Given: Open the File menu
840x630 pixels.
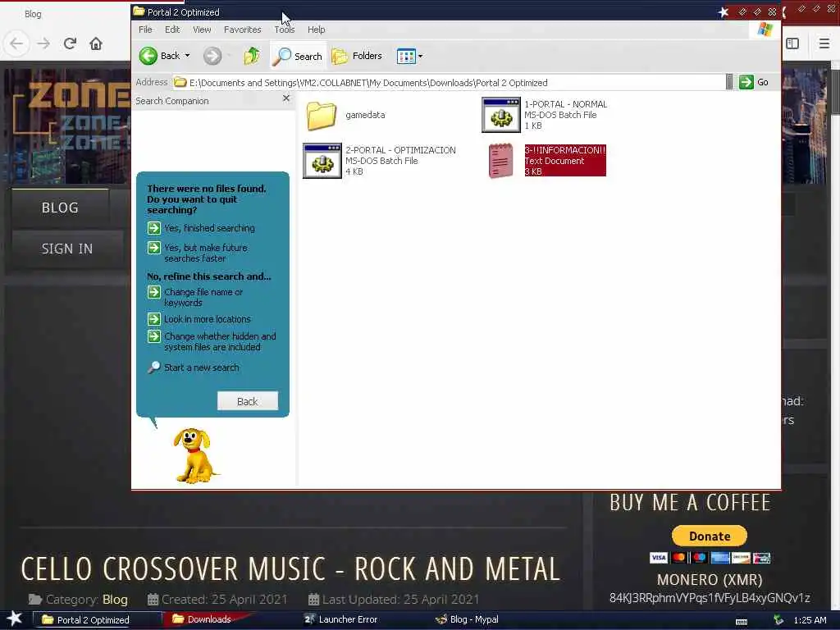Looking at the screenshot, I should [x=145, y=30].
